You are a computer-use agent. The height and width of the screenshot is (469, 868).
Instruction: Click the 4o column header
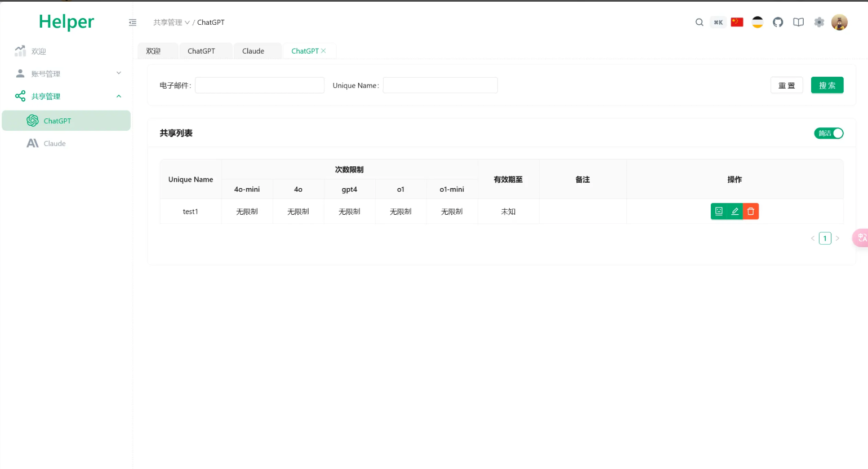(298, 189)
